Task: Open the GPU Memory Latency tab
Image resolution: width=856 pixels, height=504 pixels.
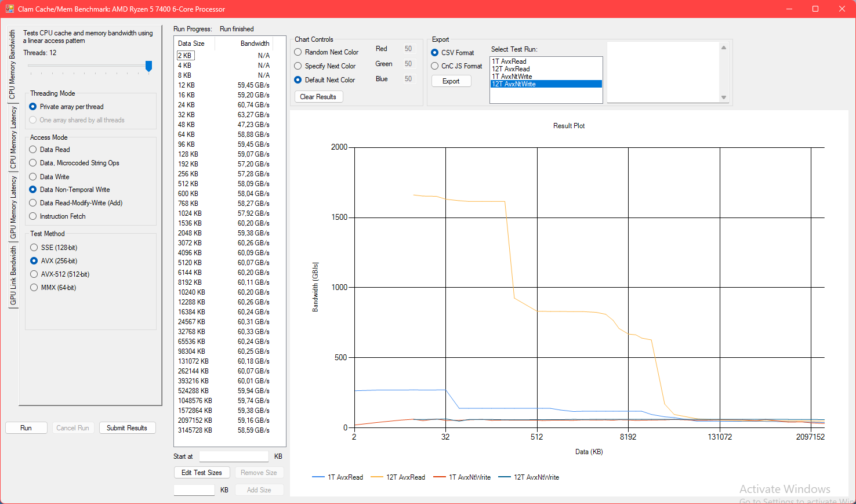Action: click(x=13, y=208)
